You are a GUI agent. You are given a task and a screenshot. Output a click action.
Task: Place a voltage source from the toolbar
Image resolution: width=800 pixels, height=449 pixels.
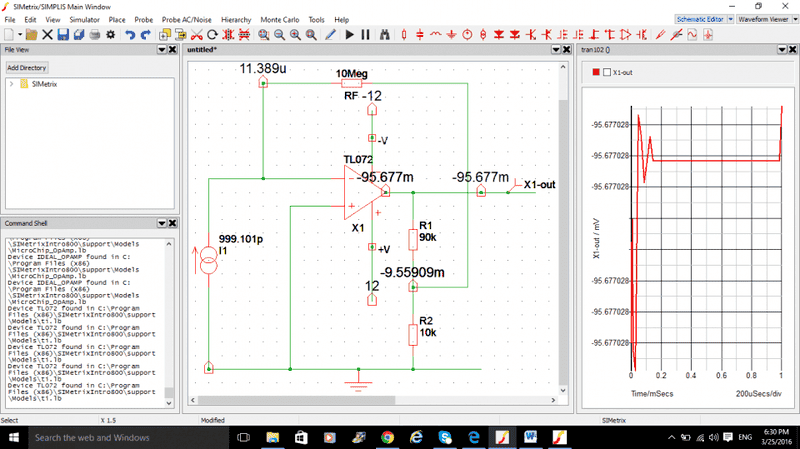coord(467,35)
